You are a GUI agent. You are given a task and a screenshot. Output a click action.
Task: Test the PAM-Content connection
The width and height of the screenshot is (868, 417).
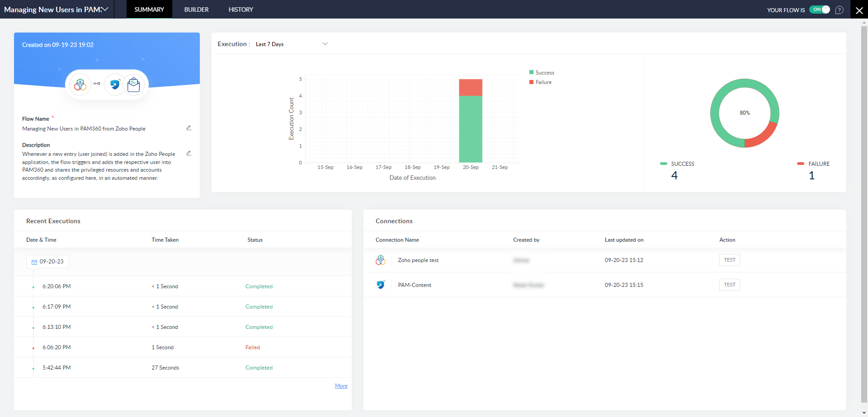(729, 285)
